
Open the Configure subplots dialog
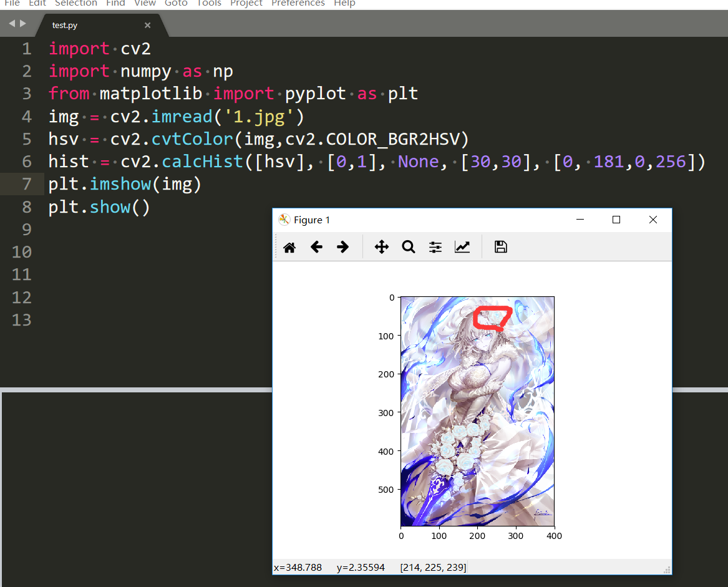435,247
